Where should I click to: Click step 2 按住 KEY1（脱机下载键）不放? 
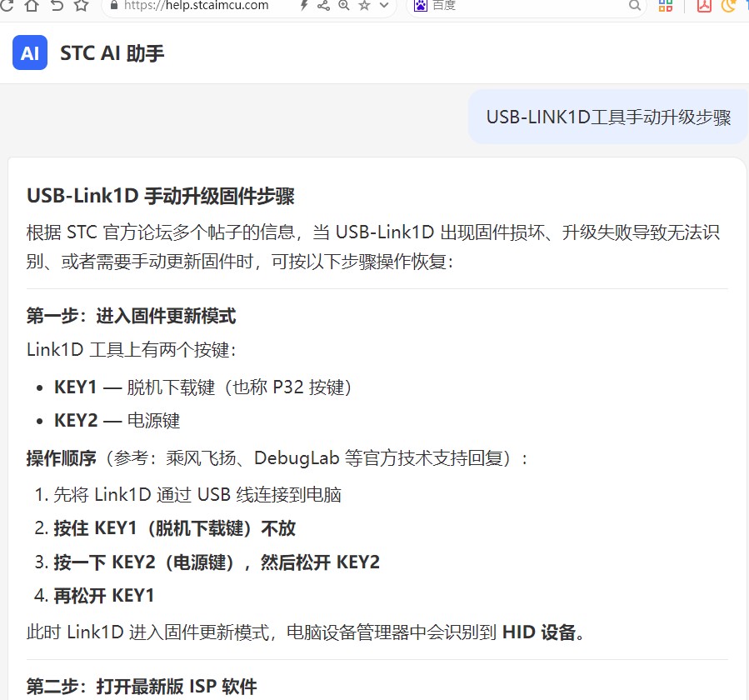175,528
